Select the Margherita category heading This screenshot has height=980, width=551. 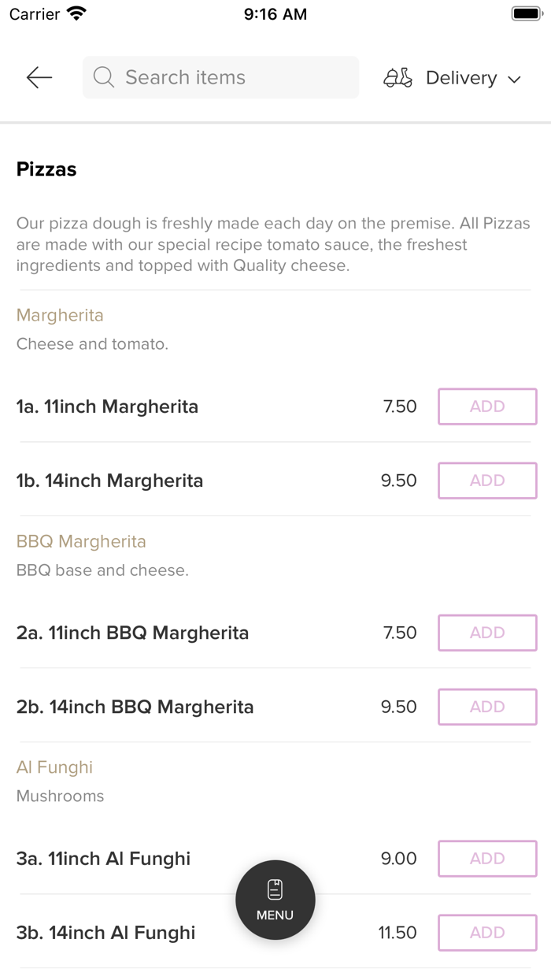[60, 315]
